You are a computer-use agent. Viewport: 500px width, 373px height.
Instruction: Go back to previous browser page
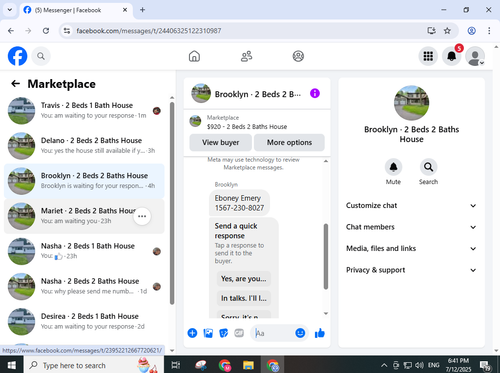click(11, 31)
